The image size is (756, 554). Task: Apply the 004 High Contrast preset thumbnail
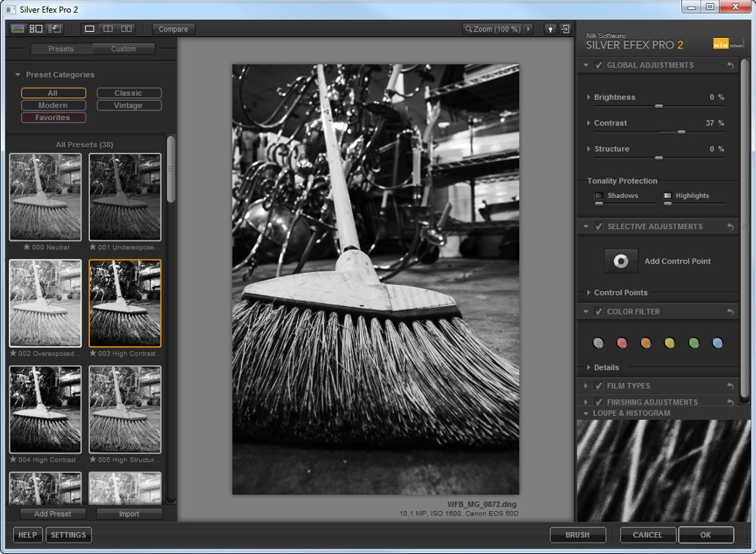[x=45, y=410]
